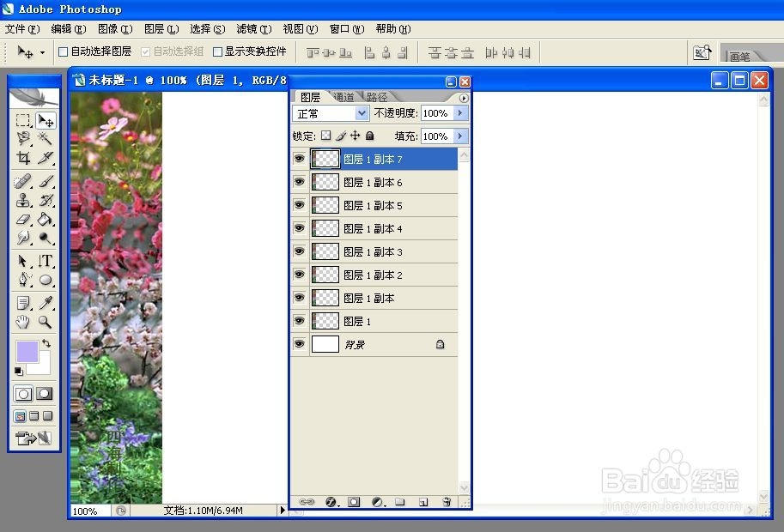Select the Clone Stamp tool
Image resolution: width=784 pixels, height=532 pixels.
[23, 200]
